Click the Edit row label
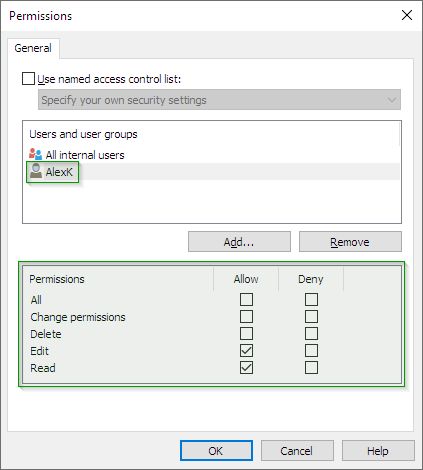423x470 pixels. [39, 351]
